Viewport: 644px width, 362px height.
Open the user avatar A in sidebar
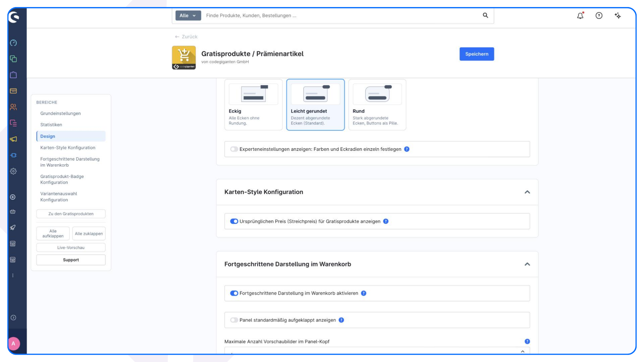(x=13, y=344)
